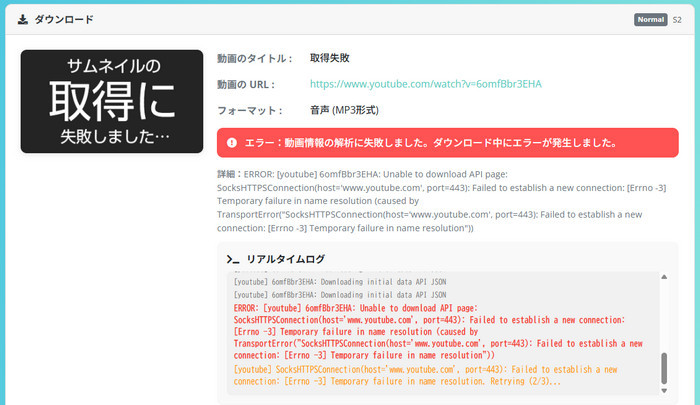The image size is (700, 405).
Task: Click the download icon in the header
Action: pos(23,19)
